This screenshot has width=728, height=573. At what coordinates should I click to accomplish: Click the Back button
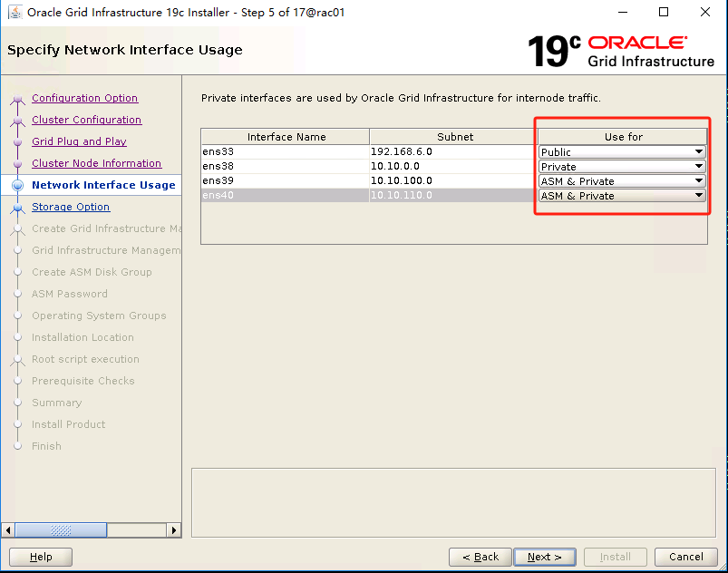[x=480, y=557]
